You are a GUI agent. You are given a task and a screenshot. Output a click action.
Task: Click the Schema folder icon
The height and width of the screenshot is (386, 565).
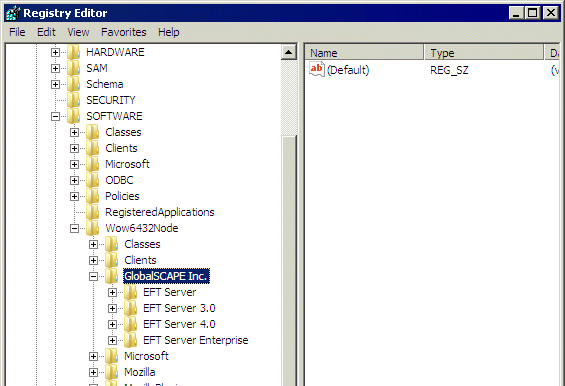coord(74,84)
